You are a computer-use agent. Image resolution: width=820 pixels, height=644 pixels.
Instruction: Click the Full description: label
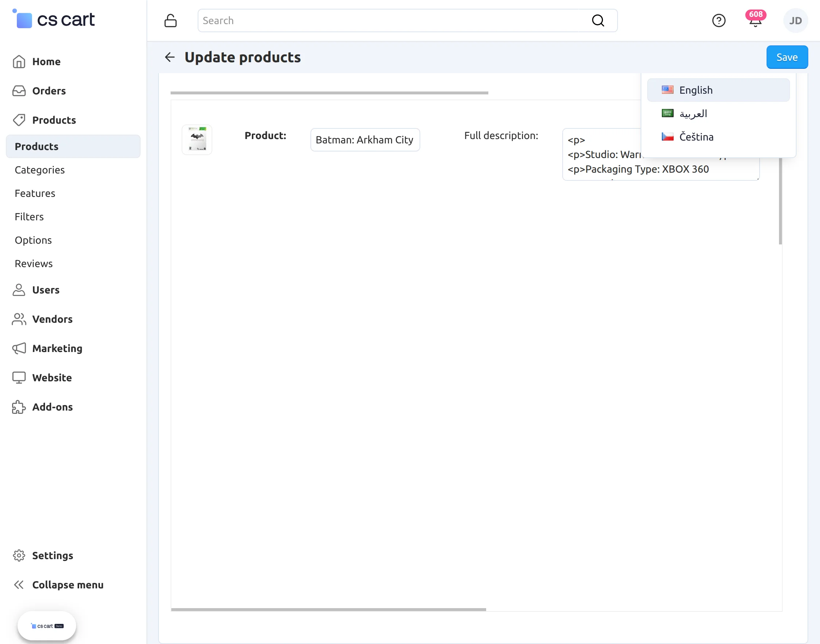click(501, 135)
